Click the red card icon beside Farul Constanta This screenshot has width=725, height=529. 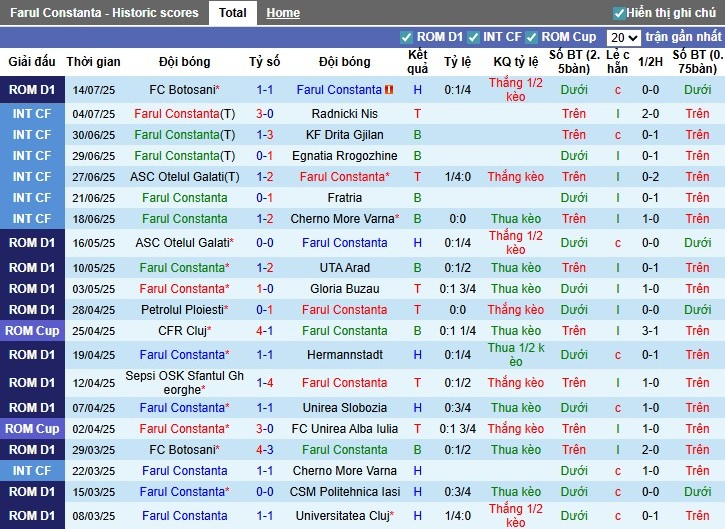pos(390,90)
